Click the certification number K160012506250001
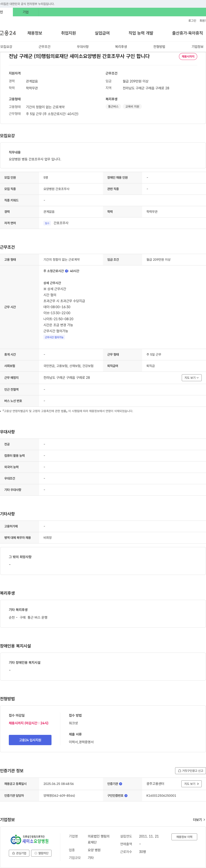Screen dimensions: 206x868 pos(161,796)
